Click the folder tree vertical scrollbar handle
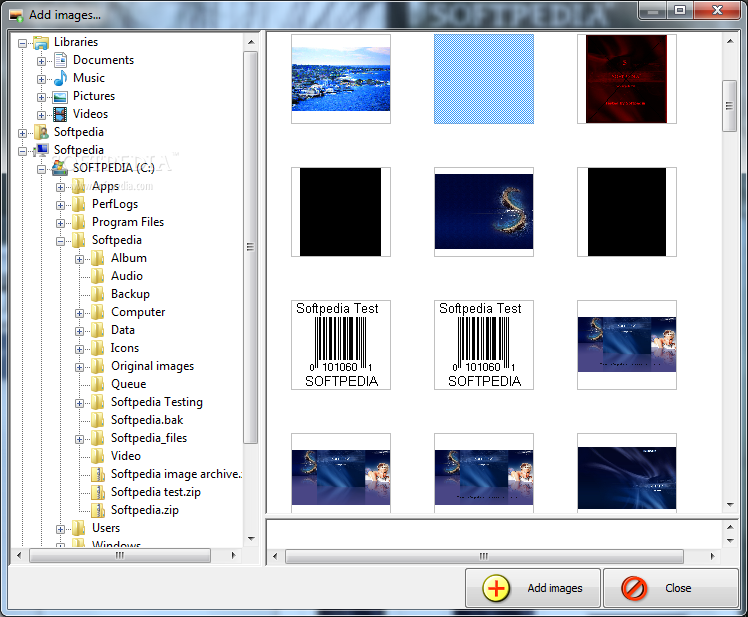The width and height of the screenshot is (748, 617). [x=250, y=247]
